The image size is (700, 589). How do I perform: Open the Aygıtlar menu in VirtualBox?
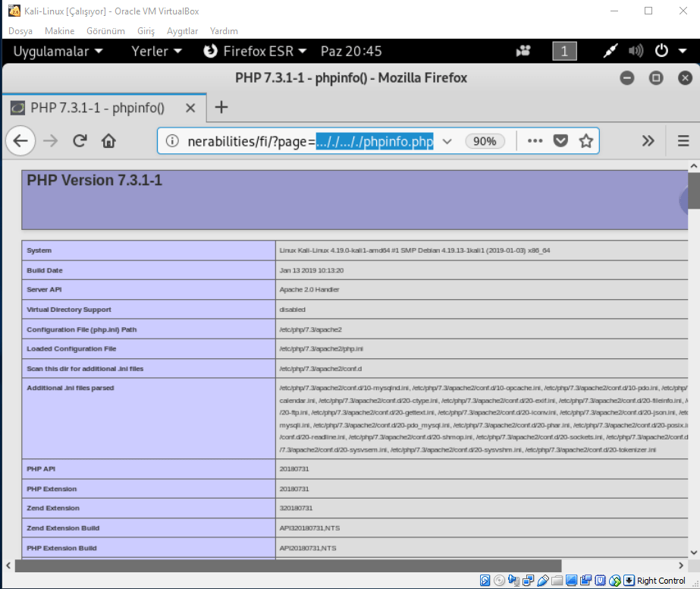(182, 31)
